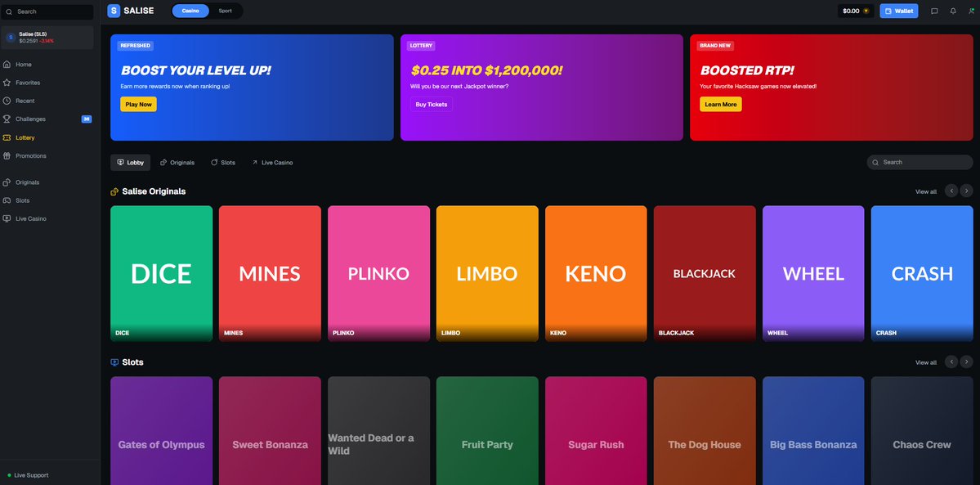
Task: Click Play Now on level up banner
Action: tap(139, 105)
